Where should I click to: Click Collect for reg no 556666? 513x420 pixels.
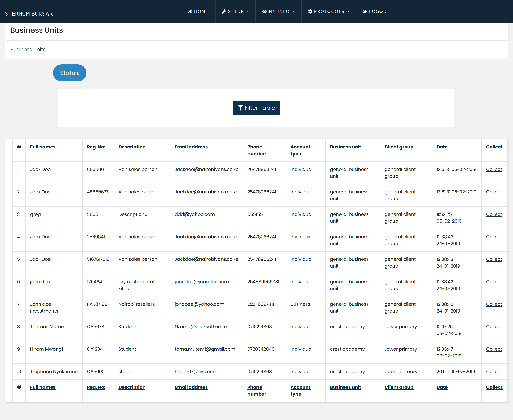(494, 169)
